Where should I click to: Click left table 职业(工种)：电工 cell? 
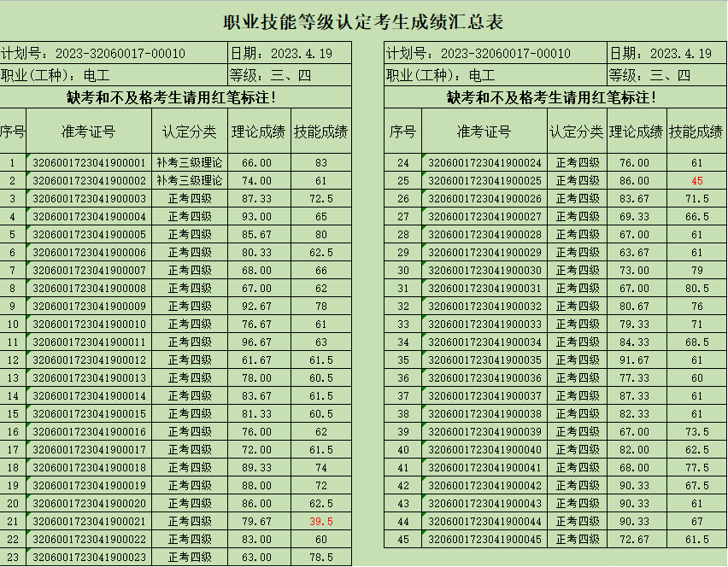click(x=114, y=75)
